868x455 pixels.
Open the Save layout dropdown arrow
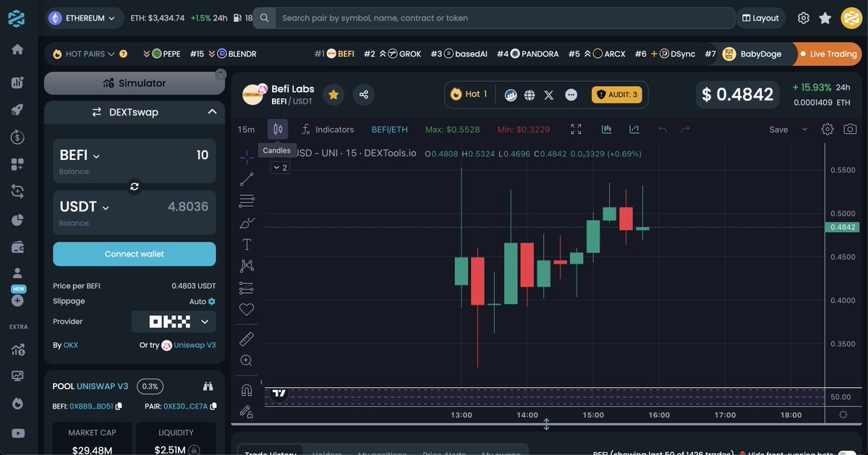click(804, 129)
